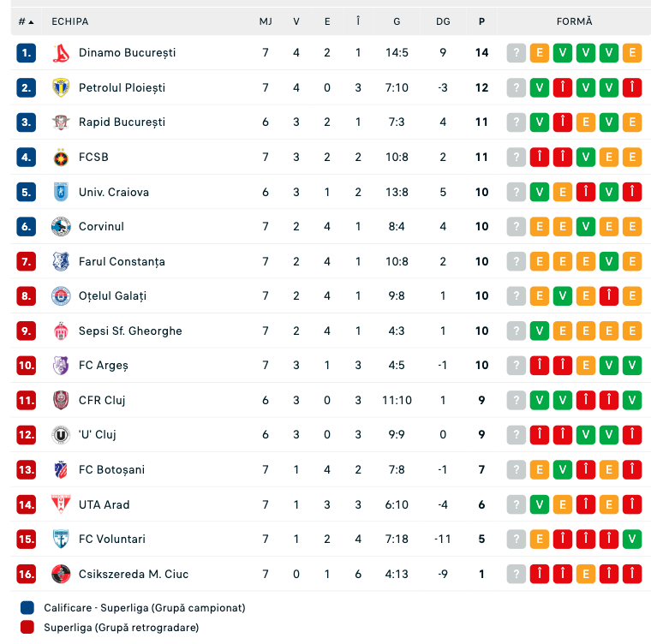651x644 pixels.
Task: Click the ECHIPA column header
Action: click(x=69, y=21)
